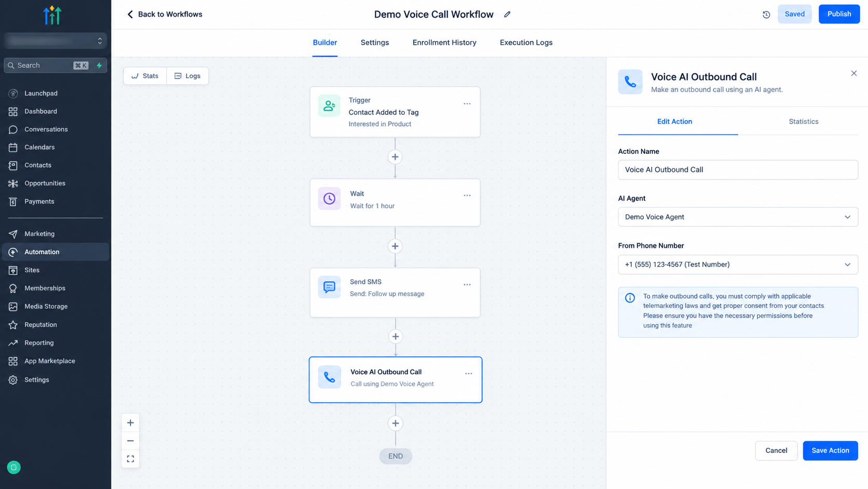Switch to the Builder tab
This screenshot has height=489, width=868.
coord(325,43)
